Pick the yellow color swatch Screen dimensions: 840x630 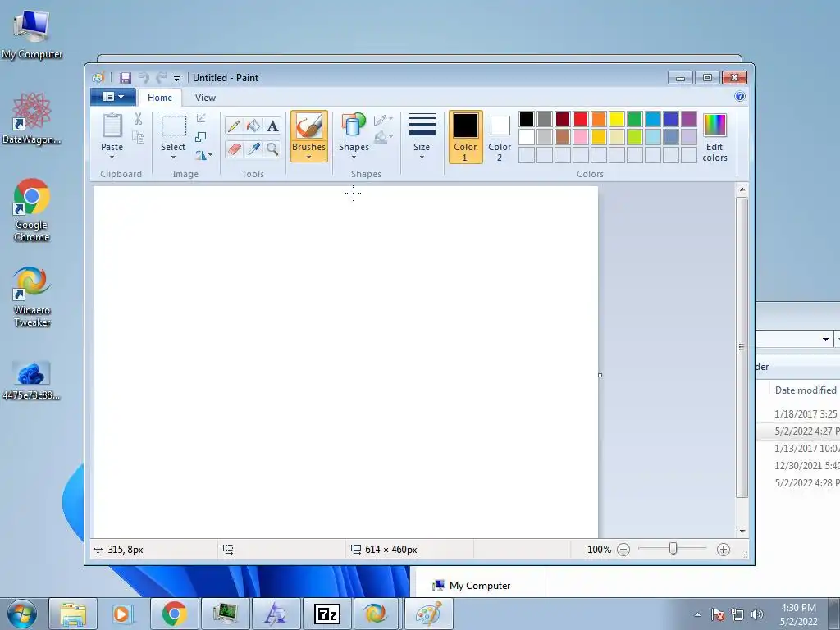click(617, 119)
